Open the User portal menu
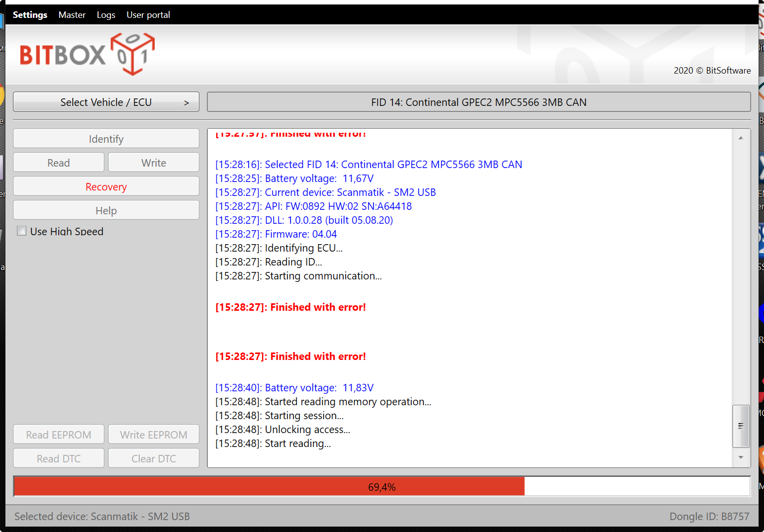Image resolution: width=764 pixels, height=532 pixels. click(x=148, y=15)
